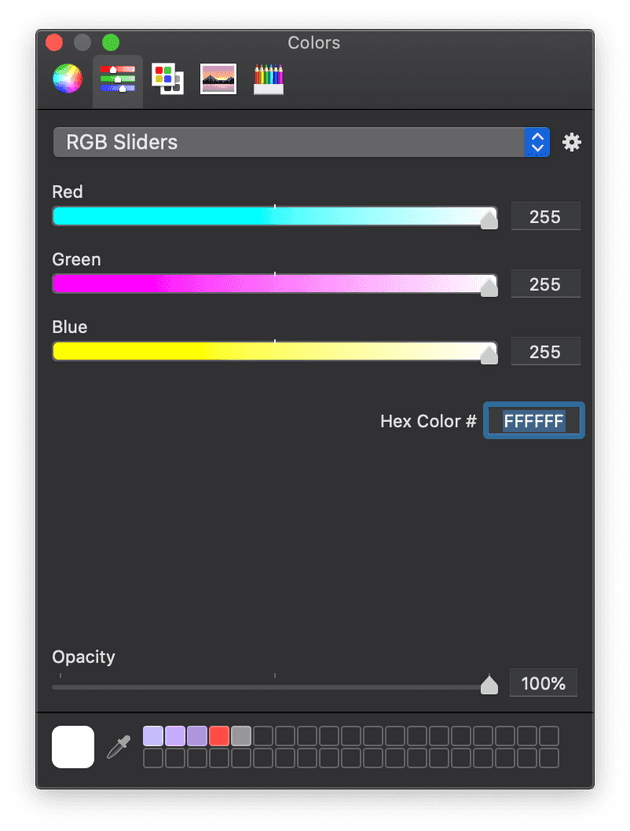630x831 pixels.
Task: Activate the eyedropper color sampler
Action: point(119,747)
